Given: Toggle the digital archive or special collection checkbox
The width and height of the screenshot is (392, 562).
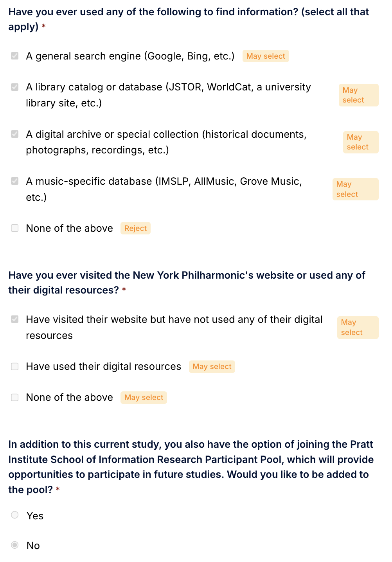Looking at the screenshot, I should [x=15, y=134].
